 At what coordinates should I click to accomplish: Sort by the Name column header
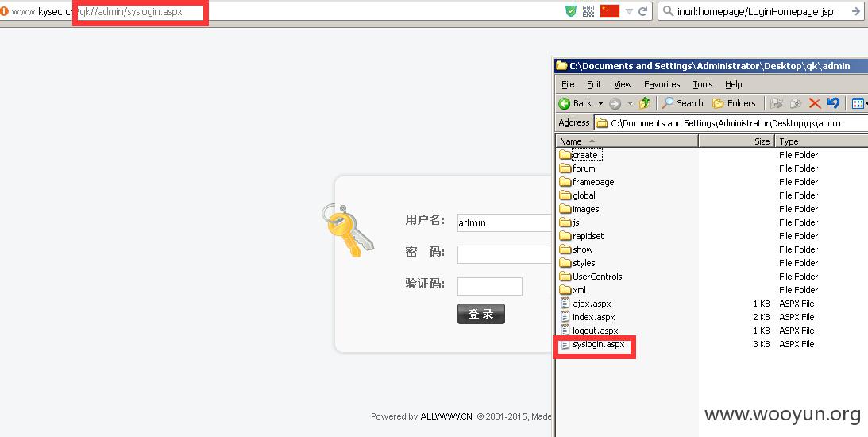click(627, 141)
